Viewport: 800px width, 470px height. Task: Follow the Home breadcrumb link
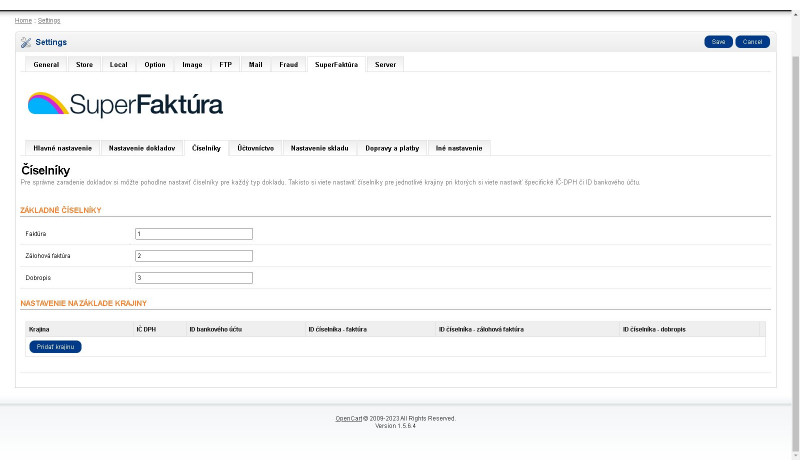(x=23, y=21)
